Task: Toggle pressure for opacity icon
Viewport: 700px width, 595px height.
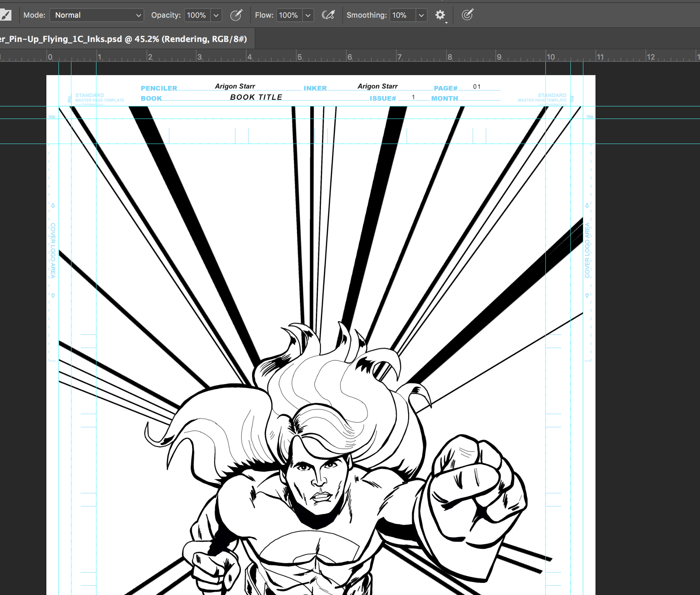Action: [x=236, y=15]
